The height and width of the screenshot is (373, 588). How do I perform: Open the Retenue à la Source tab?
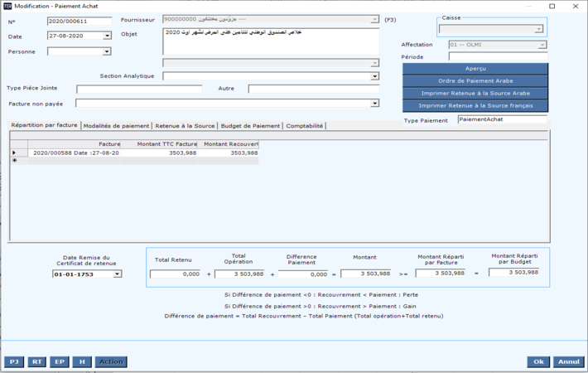click(x=185, y=126)
